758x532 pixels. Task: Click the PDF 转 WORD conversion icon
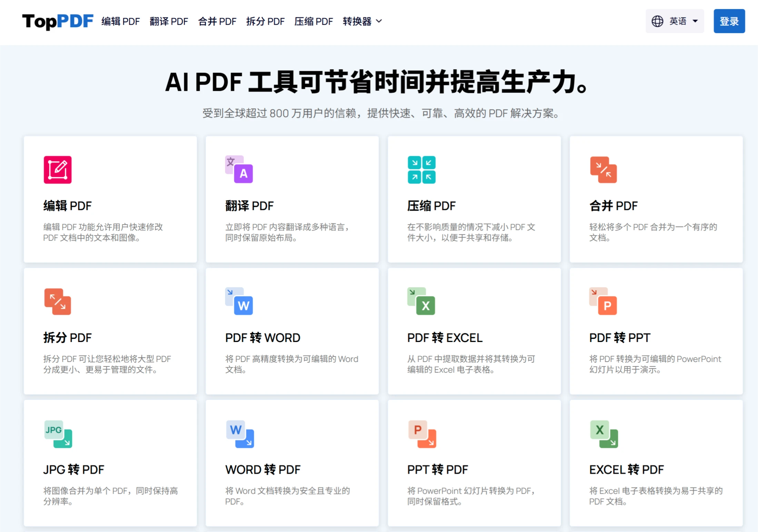coord(239,301)
